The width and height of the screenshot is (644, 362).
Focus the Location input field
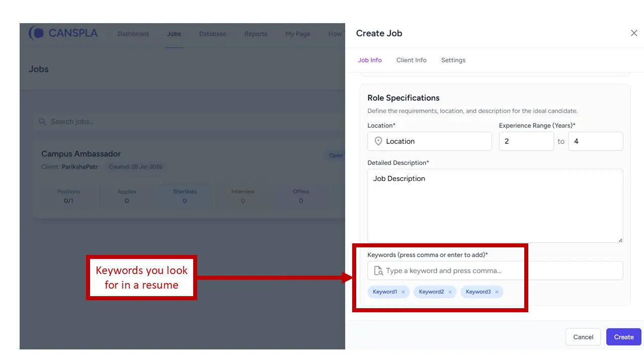[435, 141]
